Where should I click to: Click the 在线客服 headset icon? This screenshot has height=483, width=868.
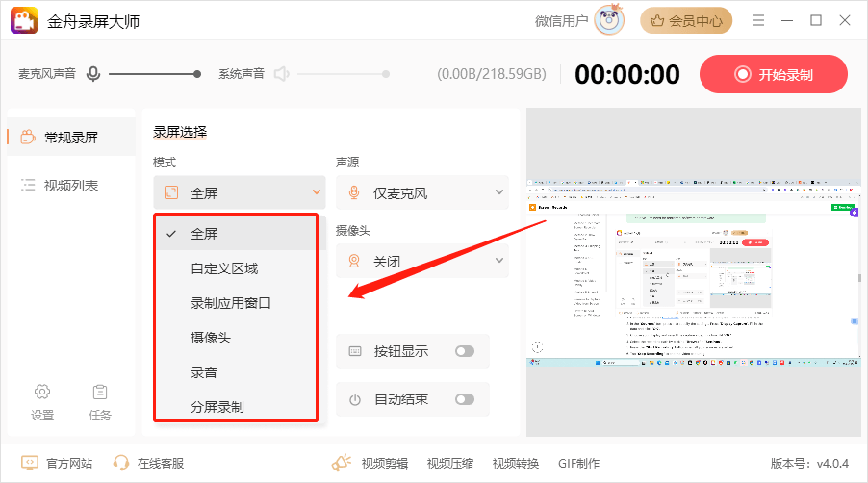coord(120,463)
